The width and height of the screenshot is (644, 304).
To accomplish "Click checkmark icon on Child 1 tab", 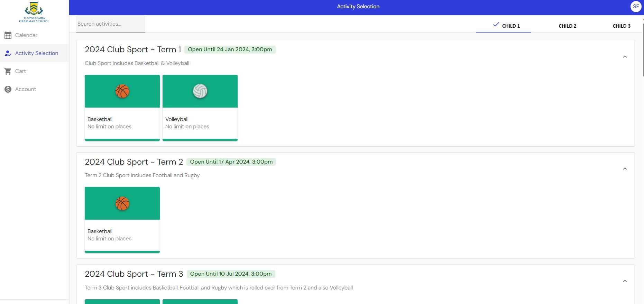I will [x=496, y=25].
